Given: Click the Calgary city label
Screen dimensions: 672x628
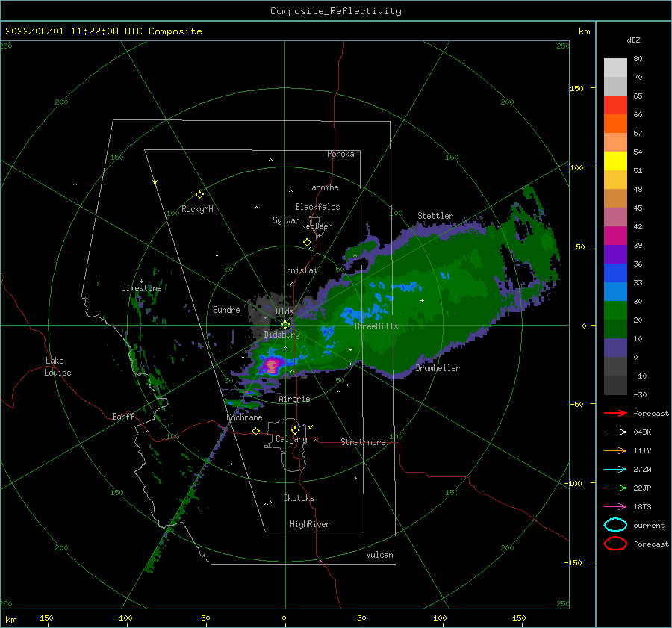Looking at the screenshot, I should coord(291,439).
